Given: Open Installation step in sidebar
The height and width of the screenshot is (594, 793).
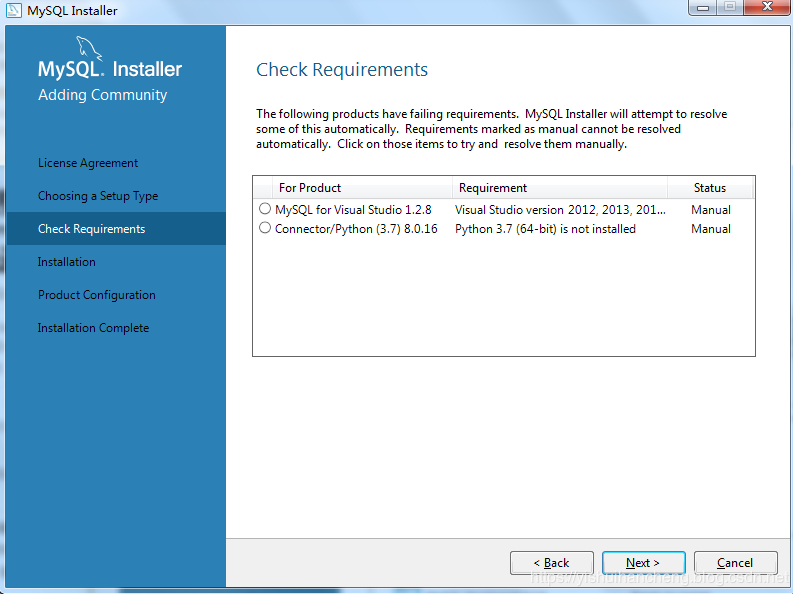Looking at the screenshot, I should tap(67, 262).
